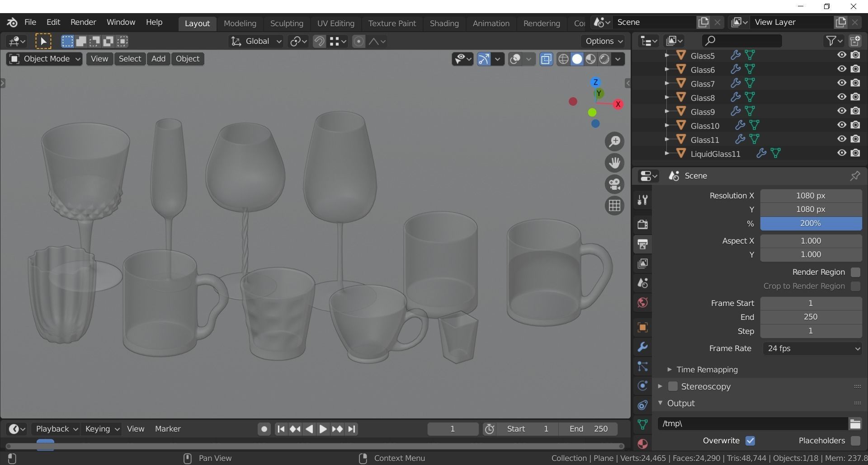Screen dimensions: 868x465
Task: Open the World properties tab
Action: pyautogui.click(x=642, y=303)
